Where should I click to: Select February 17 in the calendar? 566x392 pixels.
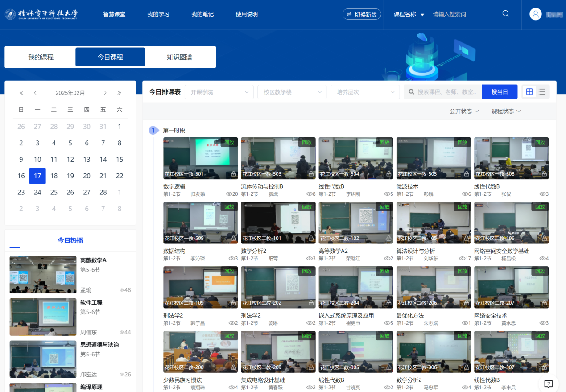[x=37, y=176]
